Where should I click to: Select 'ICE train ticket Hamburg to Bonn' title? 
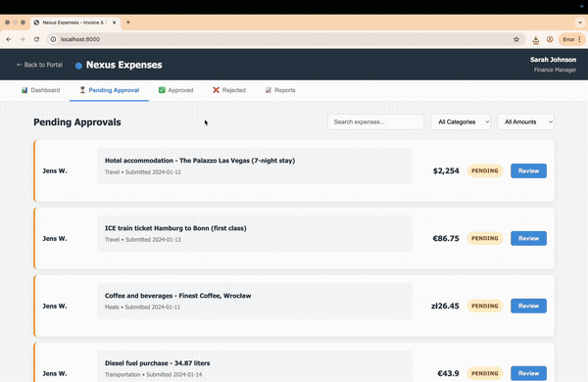point(175,228)
